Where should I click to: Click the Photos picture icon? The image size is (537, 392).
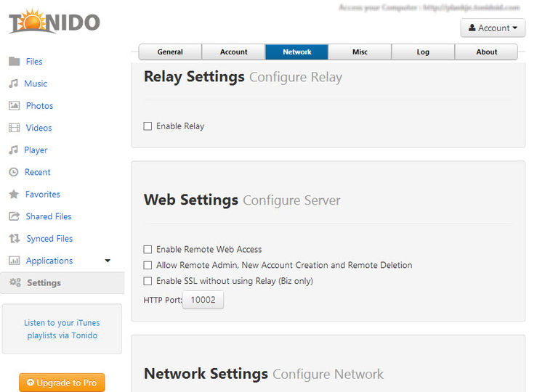click(14, 106)
